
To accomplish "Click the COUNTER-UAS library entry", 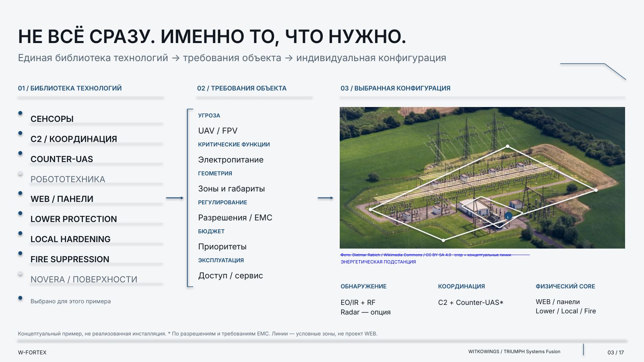I will pyautogui.click(x=62, y=159).
